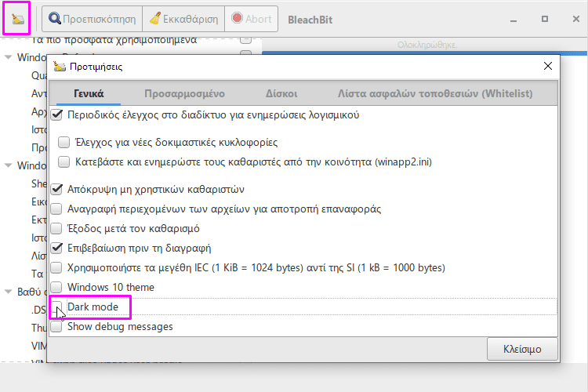Select the She... tree item under Windows
The height and width of the screenshot is (392, 588).
[x=39, y=183]
